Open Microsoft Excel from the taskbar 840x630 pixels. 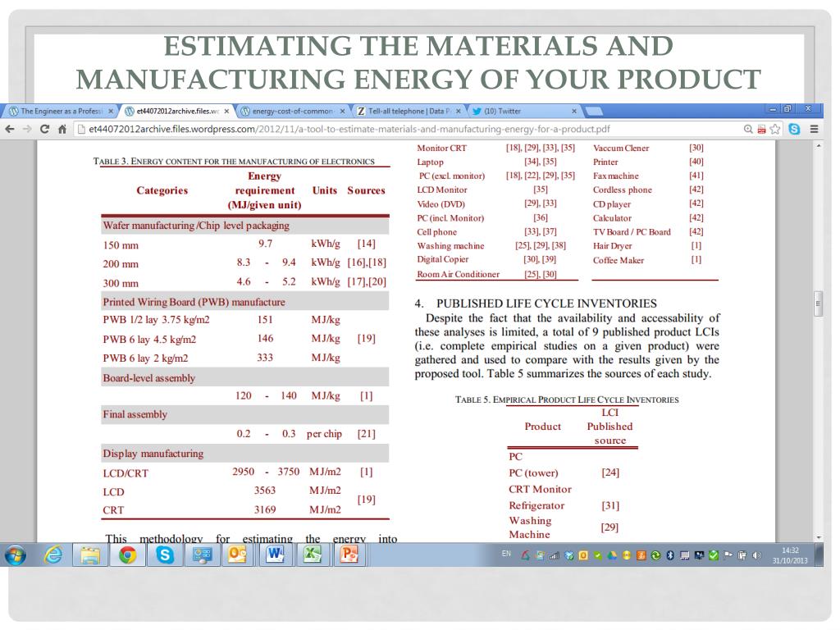tap(312, 555)
